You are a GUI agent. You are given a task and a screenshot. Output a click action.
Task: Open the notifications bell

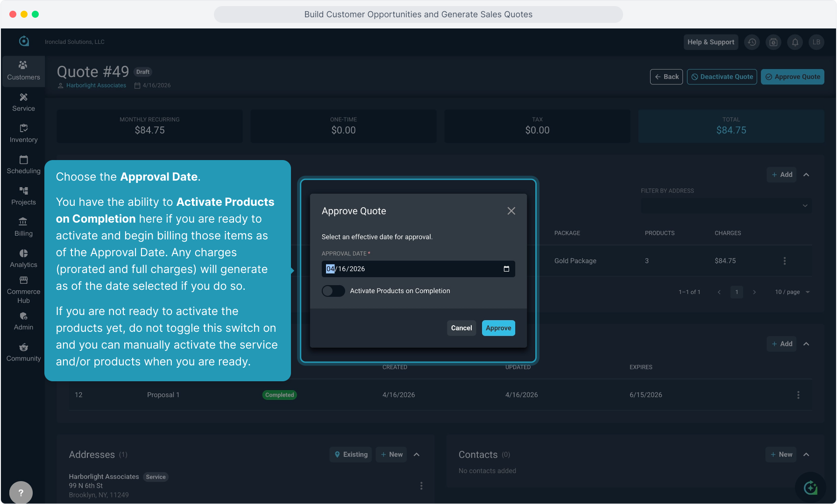[795, 42]
